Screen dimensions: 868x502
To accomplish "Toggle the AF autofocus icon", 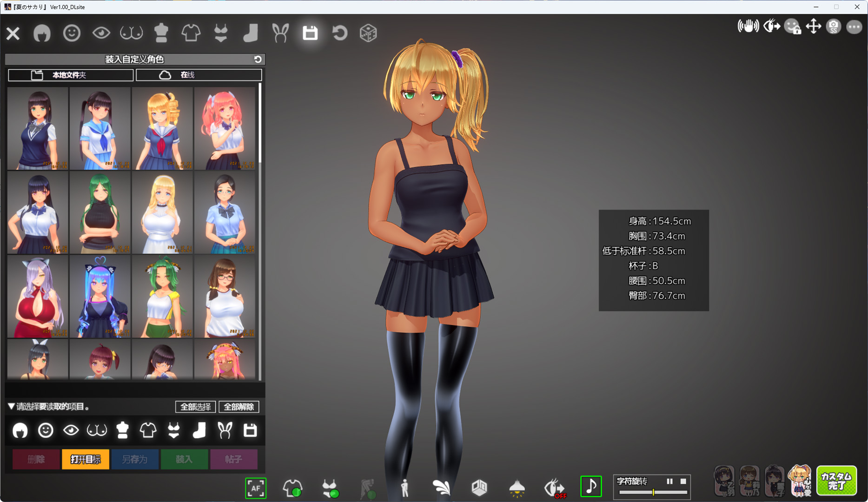I will [x=256, y=488].
